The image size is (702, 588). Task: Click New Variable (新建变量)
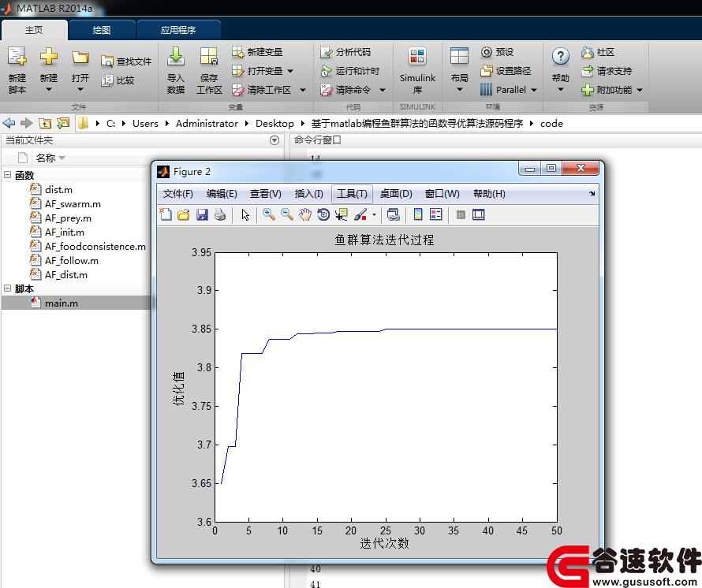(257, 52)
